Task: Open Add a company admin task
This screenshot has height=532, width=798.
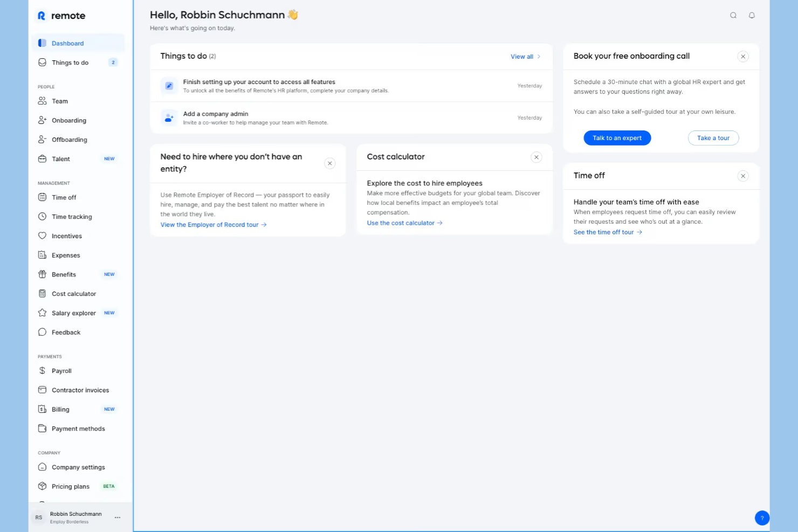Action: click(x=352, y=118)
